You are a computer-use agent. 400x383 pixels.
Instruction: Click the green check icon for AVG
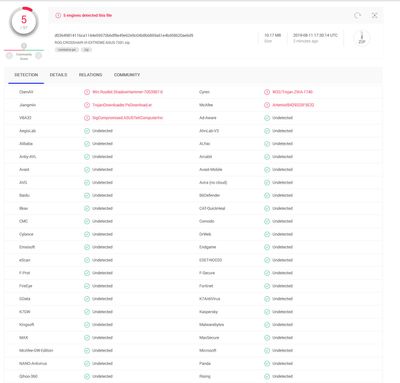pos(87,182)
